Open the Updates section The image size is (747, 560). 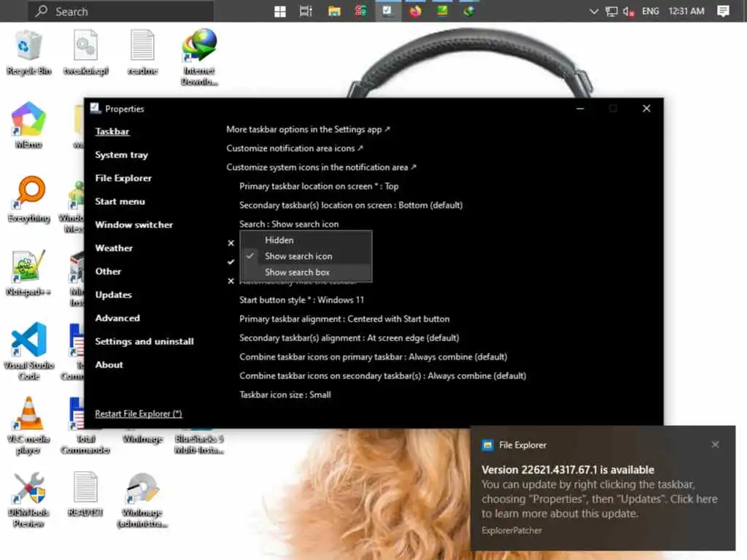pyautogui.click(x=113, y=295)
